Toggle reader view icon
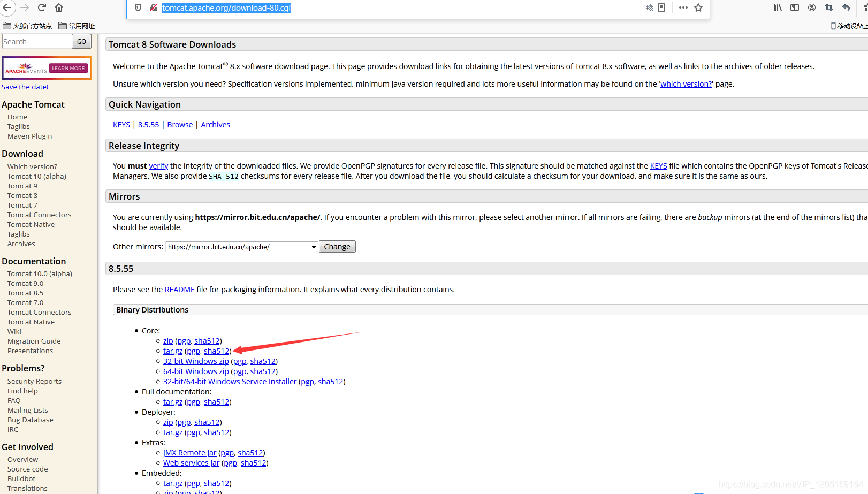Image resolution: width=868 pixels, height=494 pixels. (x=661, y=7)
